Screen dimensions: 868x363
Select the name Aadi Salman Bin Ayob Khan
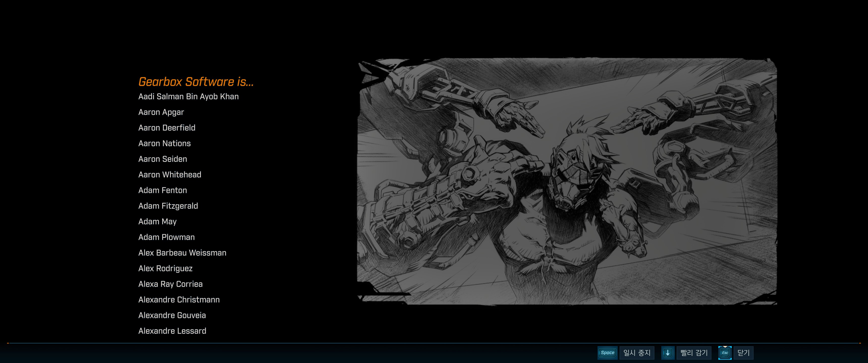pyautogui.click(x=188, y=97)
